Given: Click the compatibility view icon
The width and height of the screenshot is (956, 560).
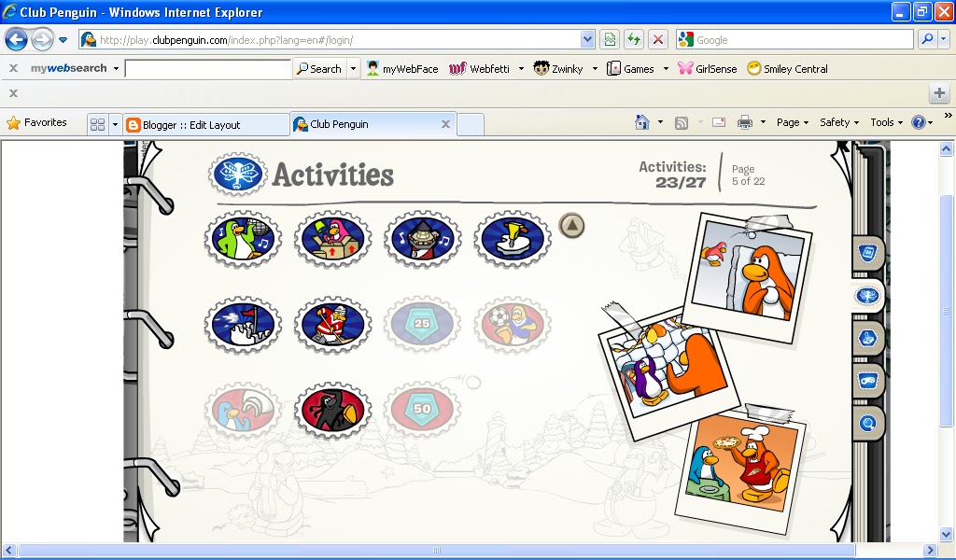Looking at the screenshot, I should point(610,40).
